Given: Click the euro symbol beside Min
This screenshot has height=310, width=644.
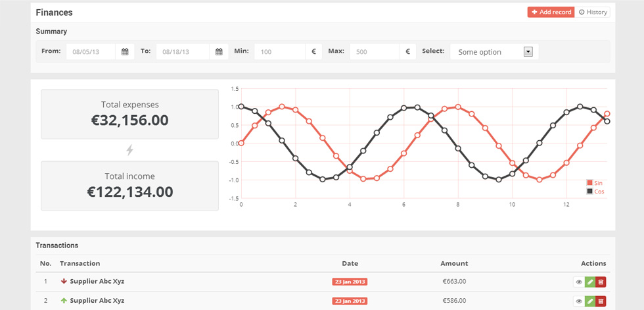Looking at the screenshot, I should click(314, 52).
